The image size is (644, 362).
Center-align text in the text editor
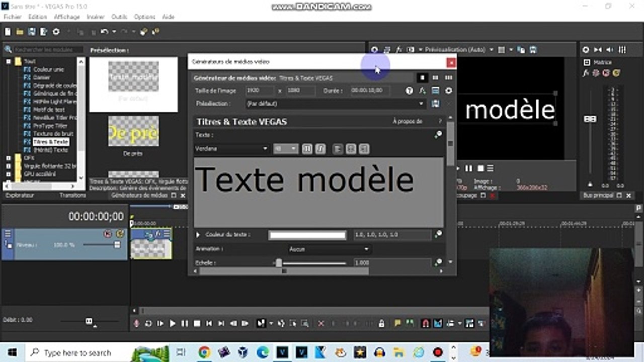(351, 149)
